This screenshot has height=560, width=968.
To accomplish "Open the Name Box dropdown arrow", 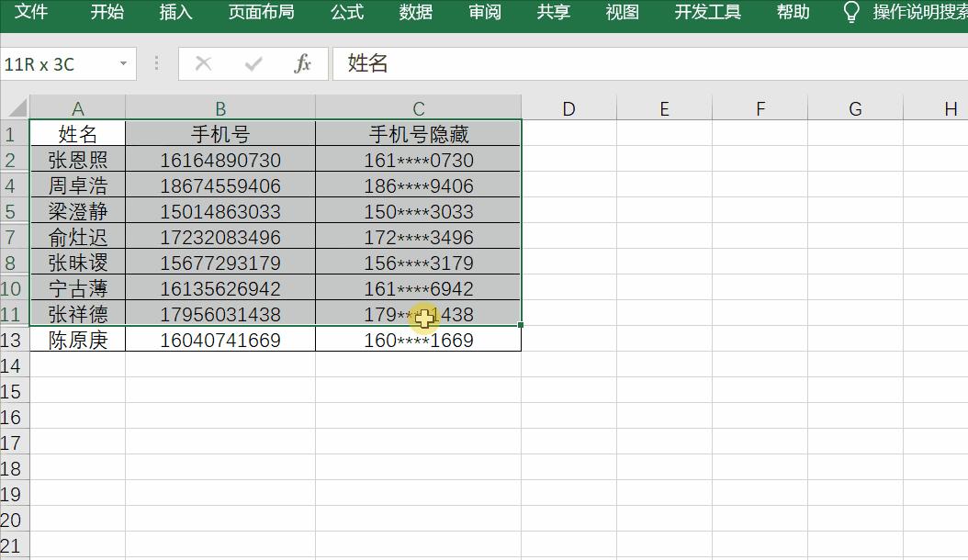I will pos(124,64).
